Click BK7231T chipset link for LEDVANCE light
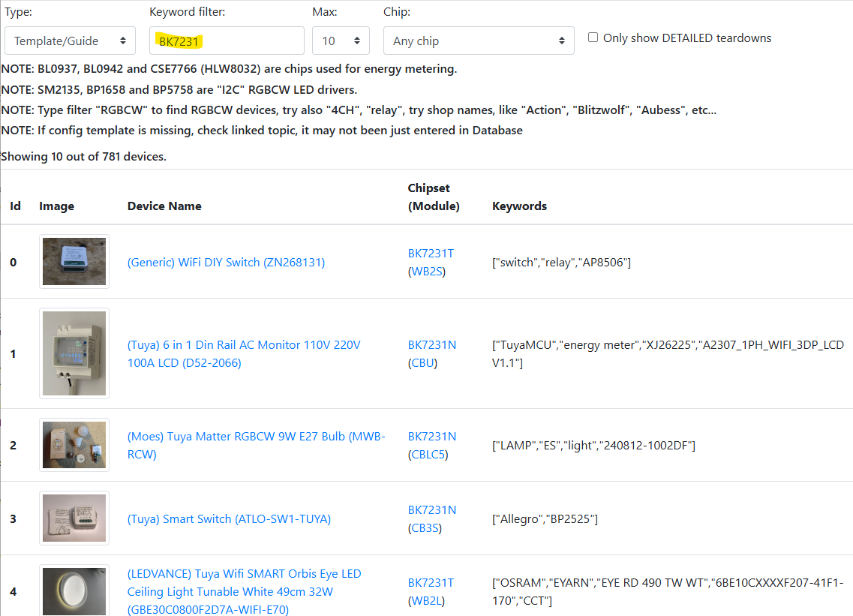853x616 pixels. tap(431, 583)
